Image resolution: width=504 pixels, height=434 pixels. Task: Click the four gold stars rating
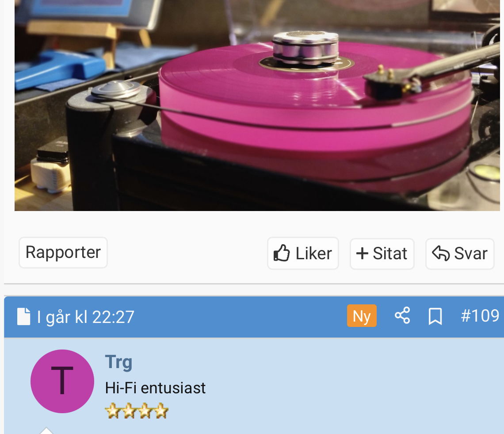coord(137,411)
